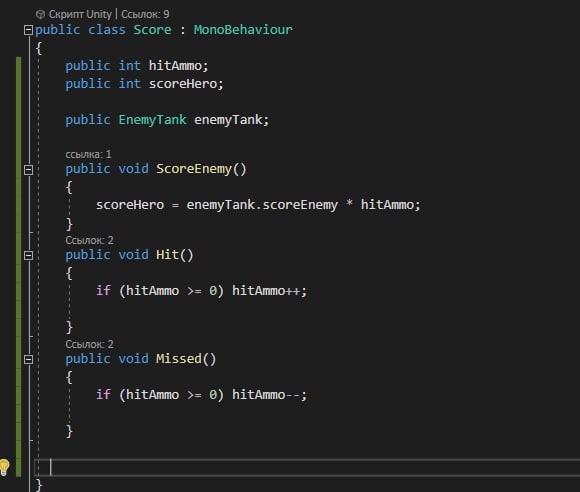Show references 'ссылка: 1' above ScoreEnemy

[x=88, y=154]
